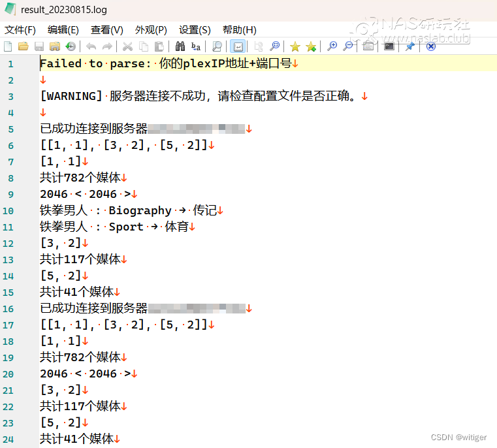Screen dimensions: 497x448
Task: Click '共计117个媒体' on line 22
Action: (x=80, y=406)
